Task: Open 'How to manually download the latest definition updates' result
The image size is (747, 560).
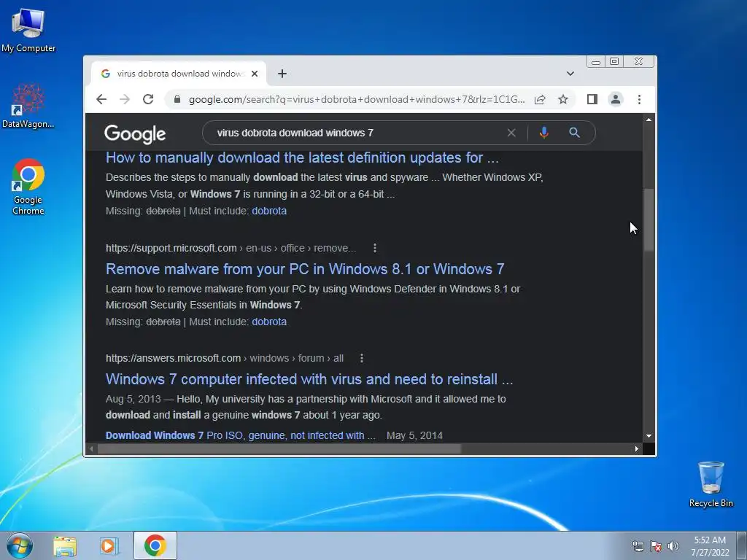Action: tap(302, 157)
